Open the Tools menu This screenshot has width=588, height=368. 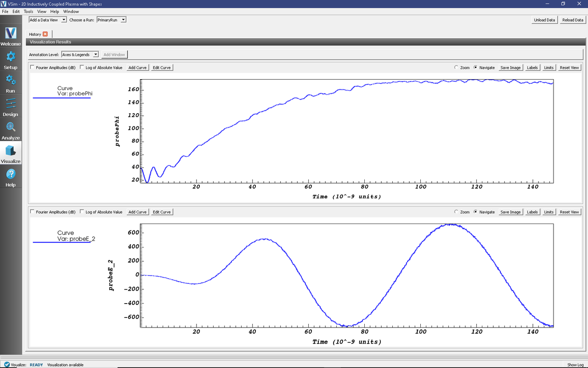[x=28, y=11]
